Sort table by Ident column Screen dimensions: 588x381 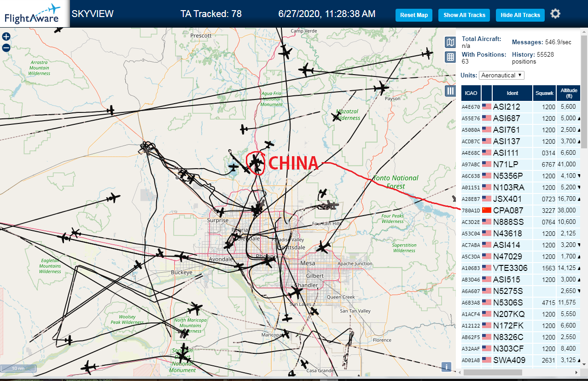[x=512, y=93]
